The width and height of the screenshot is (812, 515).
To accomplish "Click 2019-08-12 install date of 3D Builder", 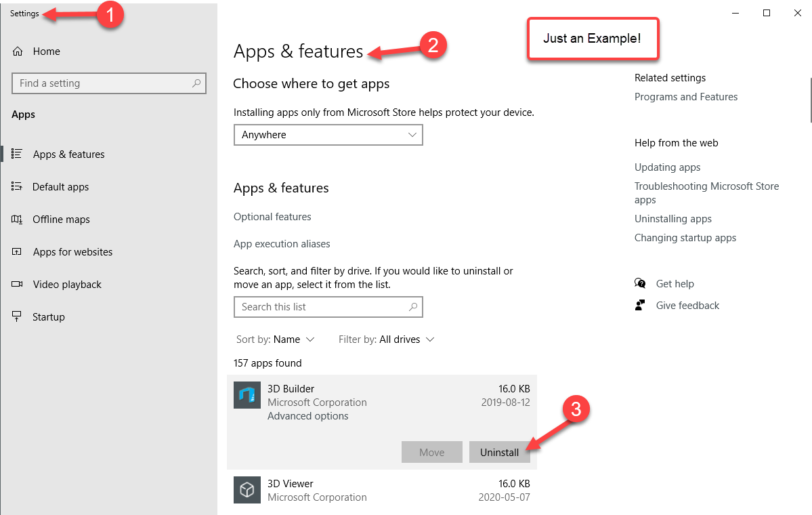I will [505, 403].
